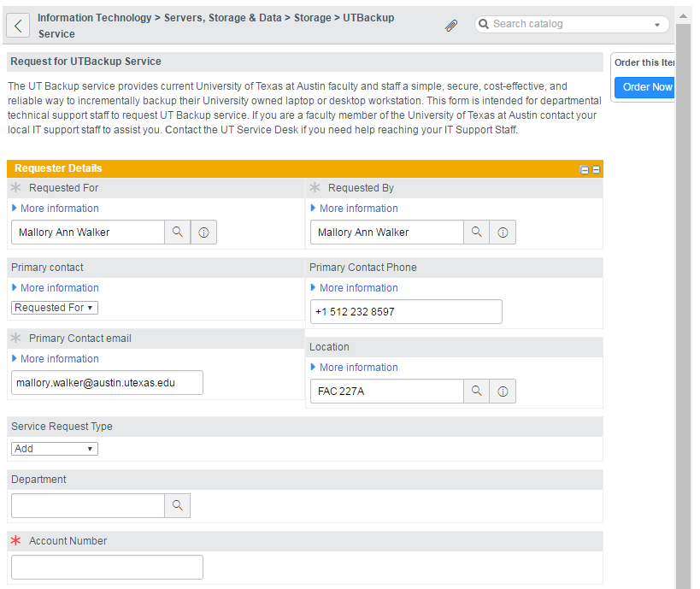Click the Department text field
Screen dimensions: 700x589
click(x=88, y=505)
